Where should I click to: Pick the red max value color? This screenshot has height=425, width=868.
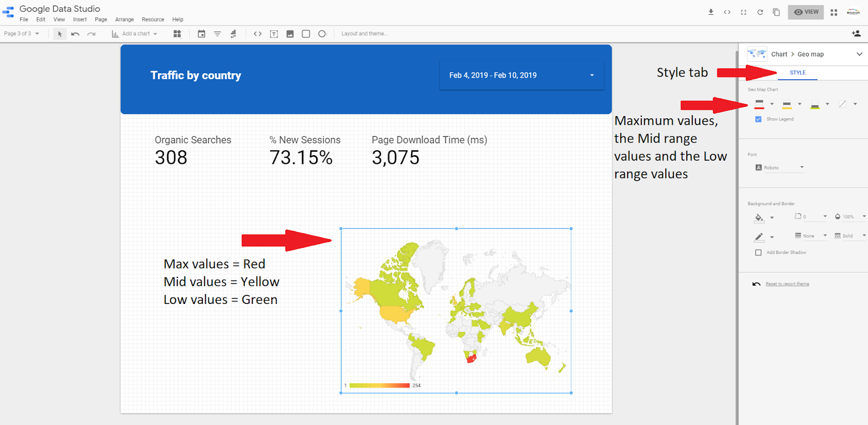click(759, 104)
